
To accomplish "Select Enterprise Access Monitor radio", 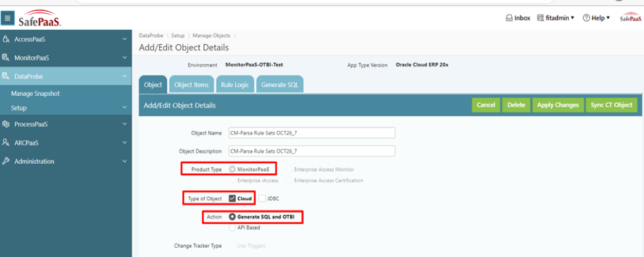I will [x=289, y=170].
